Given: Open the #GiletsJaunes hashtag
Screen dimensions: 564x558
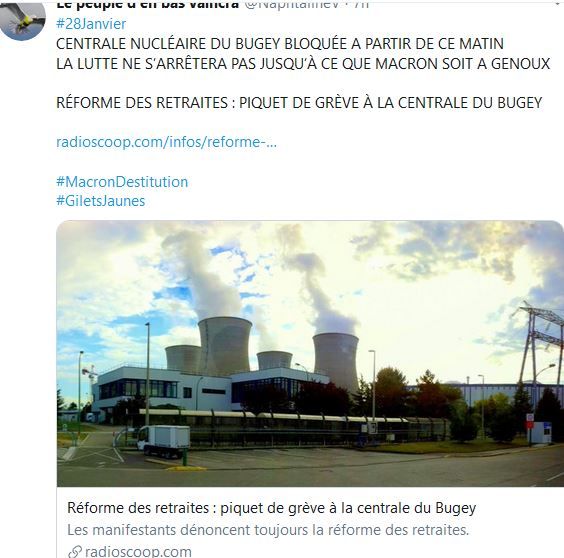Looking at the screenshot, I should pyautogui.click(x=100, y=201).
